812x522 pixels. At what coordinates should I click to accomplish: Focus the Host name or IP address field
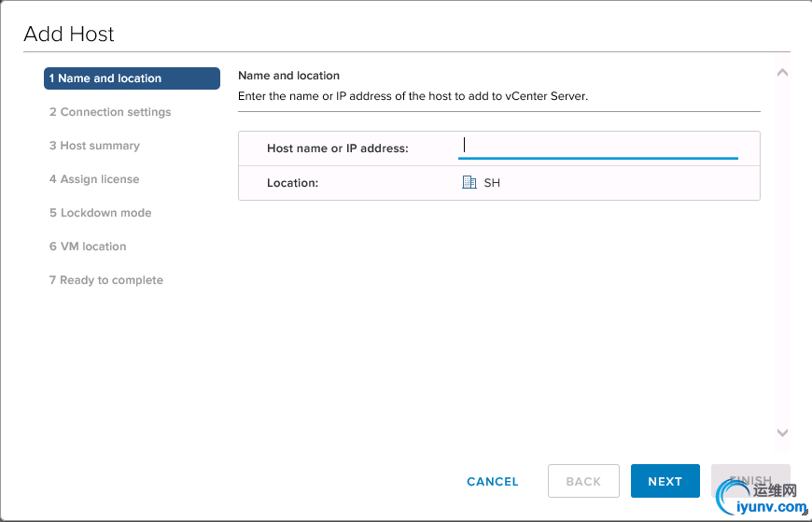click(x=597, y=147)
